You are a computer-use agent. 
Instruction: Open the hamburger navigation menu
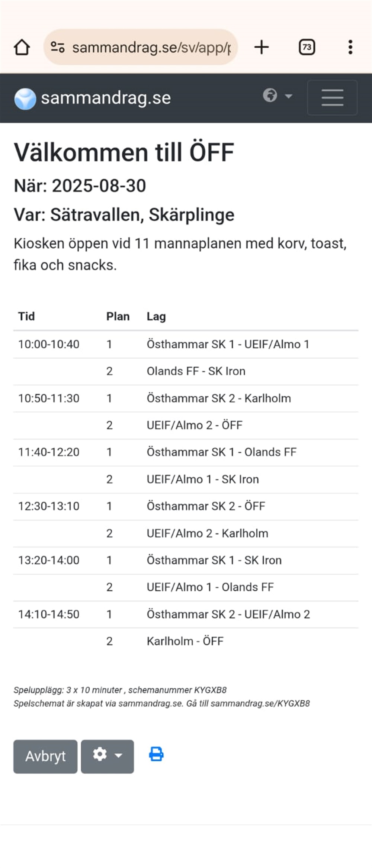coord(332,97)
